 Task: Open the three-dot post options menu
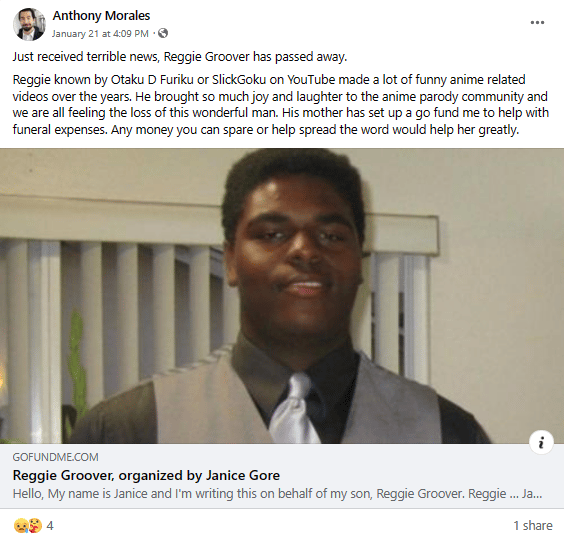tap(537, 23)
